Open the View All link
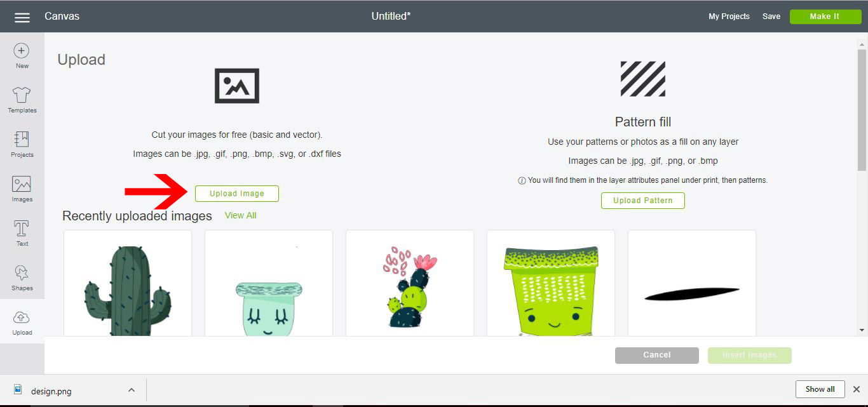 [x=240, y=215]
